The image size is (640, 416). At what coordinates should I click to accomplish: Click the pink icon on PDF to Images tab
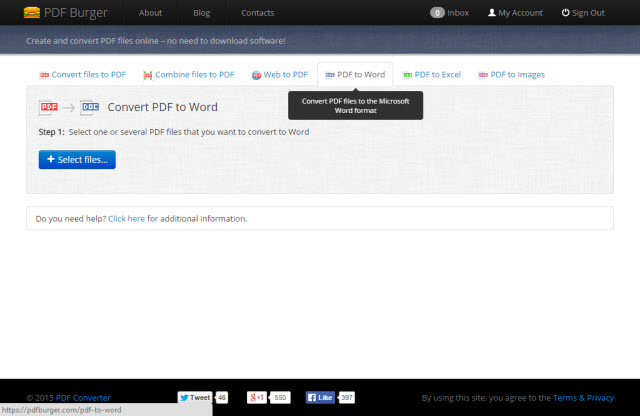point(483,75)
